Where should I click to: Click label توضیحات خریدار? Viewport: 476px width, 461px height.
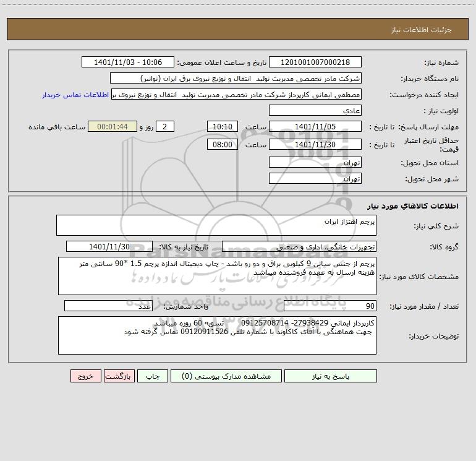434,336
